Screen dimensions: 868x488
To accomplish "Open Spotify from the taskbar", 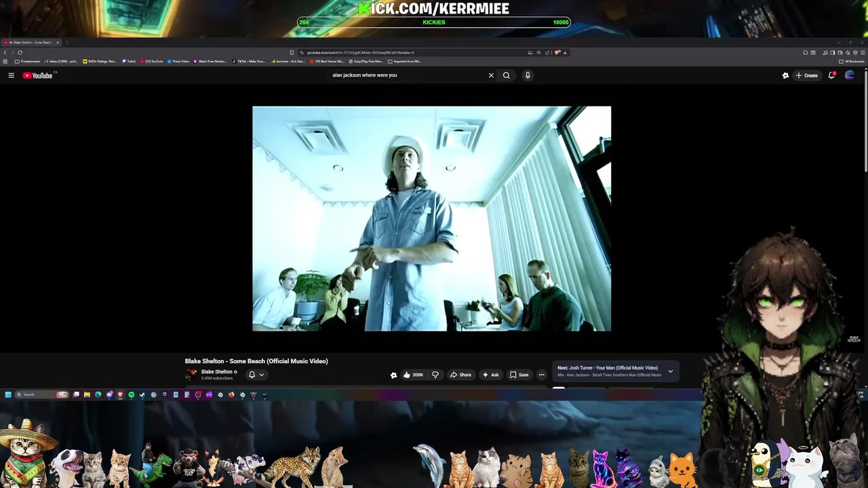I will (132, 394).
